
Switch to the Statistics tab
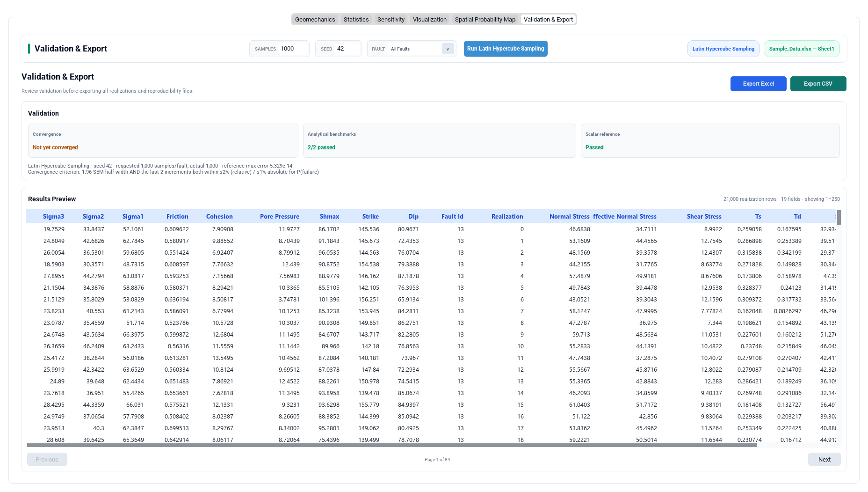[356, 19]
